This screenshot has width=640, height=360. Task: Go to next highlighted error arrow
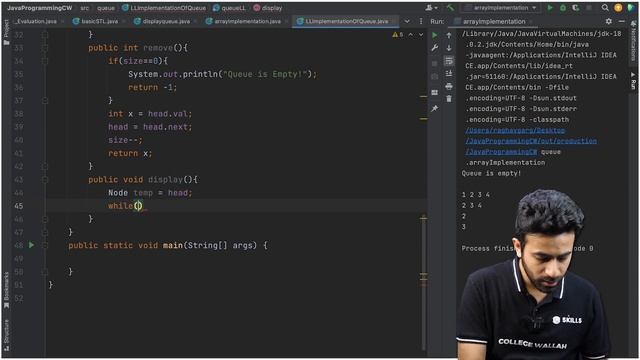[421, 35]
